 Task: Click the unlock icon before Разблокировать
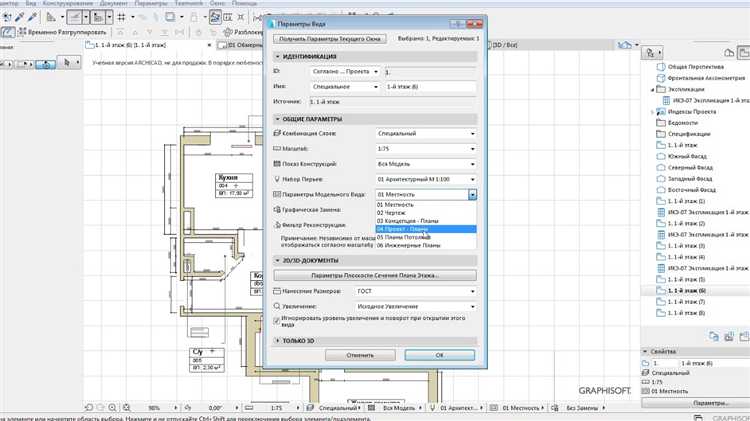tap(228, 32)
